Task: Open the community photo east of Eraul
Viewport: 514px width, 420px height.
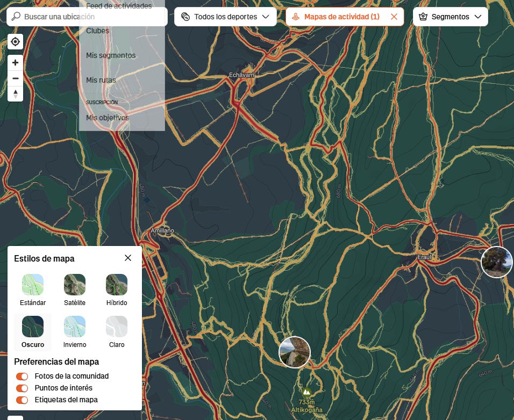Action: [497, 262]
